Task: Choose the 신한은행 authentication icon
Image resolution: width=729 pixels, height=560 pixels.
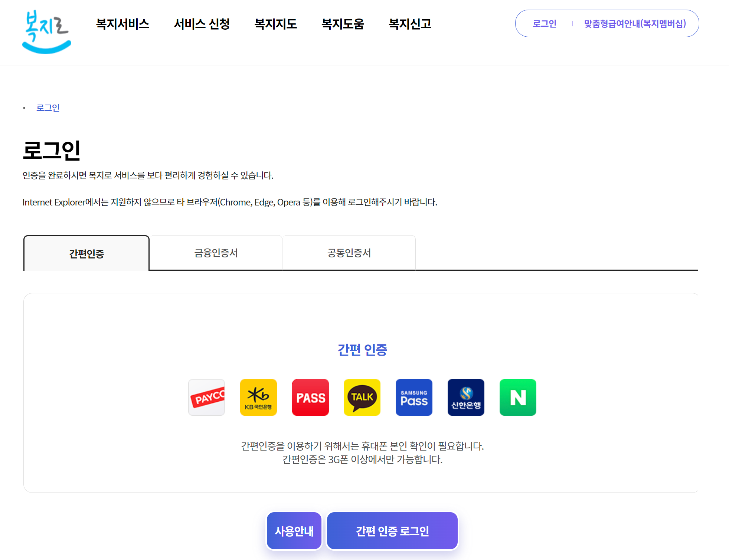Action: [466, 397]
